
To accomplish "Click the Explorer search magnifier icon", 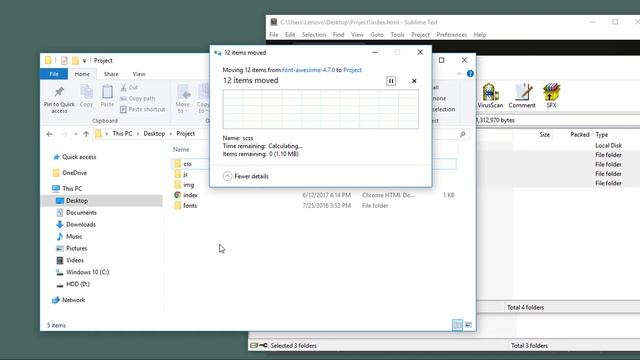I will 462,134.
